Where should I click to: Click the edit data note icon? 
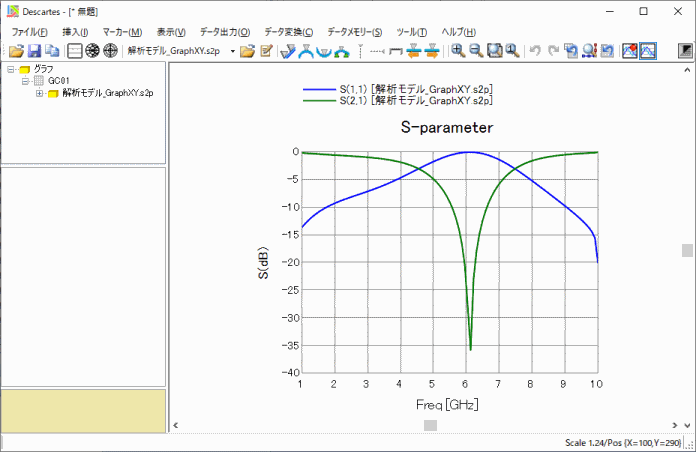pyautogui.click(x=266, y=51)
